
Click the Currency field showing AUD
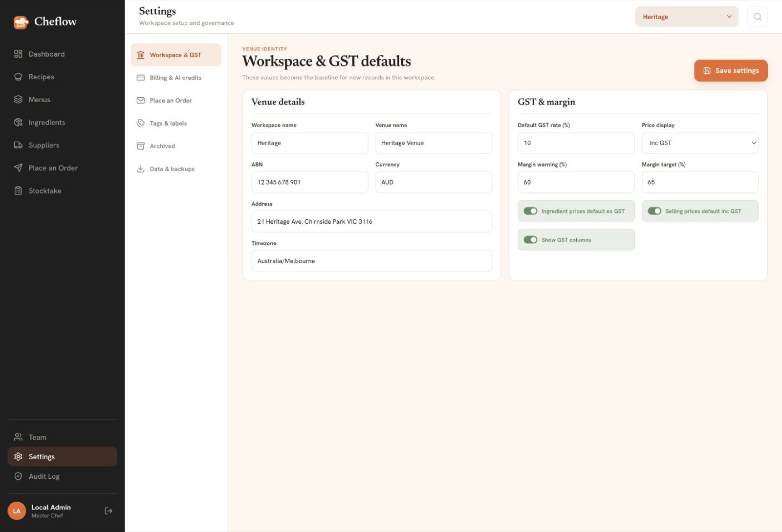(x=434, y=182)
